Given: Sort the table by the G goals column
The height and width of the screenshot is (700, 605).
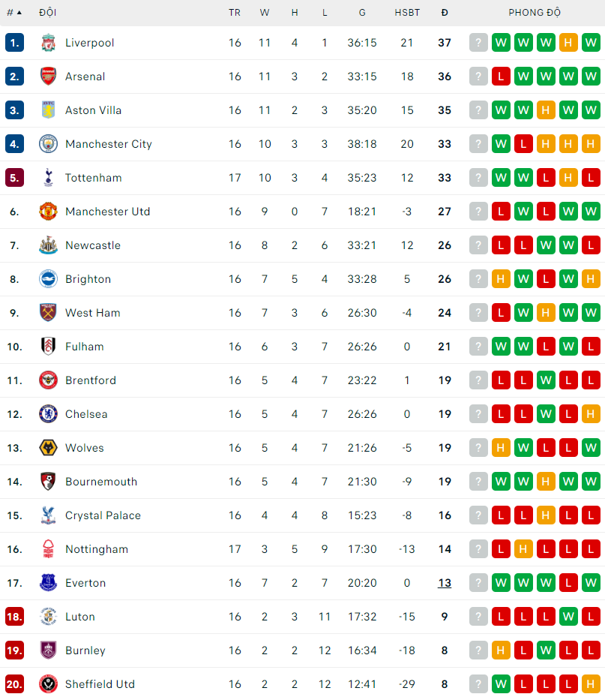Looking at the screenshot, I should coord(361,12).
